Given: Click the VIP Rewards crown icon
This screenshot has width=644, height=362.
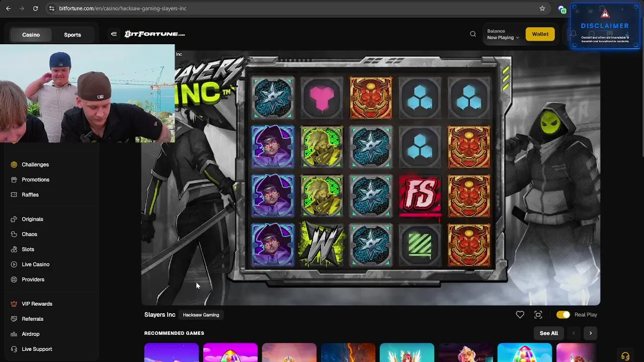Looking at the screenshot, I should coord(14,304).
